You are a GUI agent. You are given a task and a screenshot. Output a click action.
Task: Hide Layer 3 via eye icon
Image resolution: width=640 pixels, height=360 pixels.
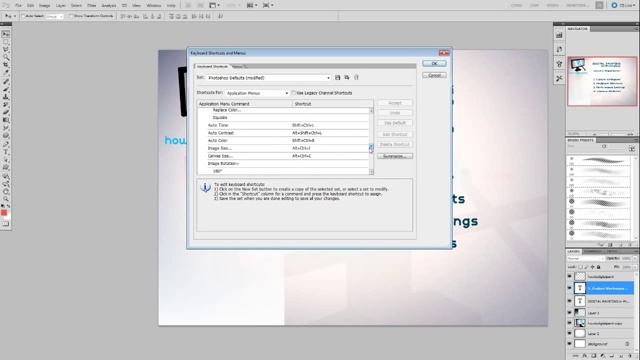[570, 313]
